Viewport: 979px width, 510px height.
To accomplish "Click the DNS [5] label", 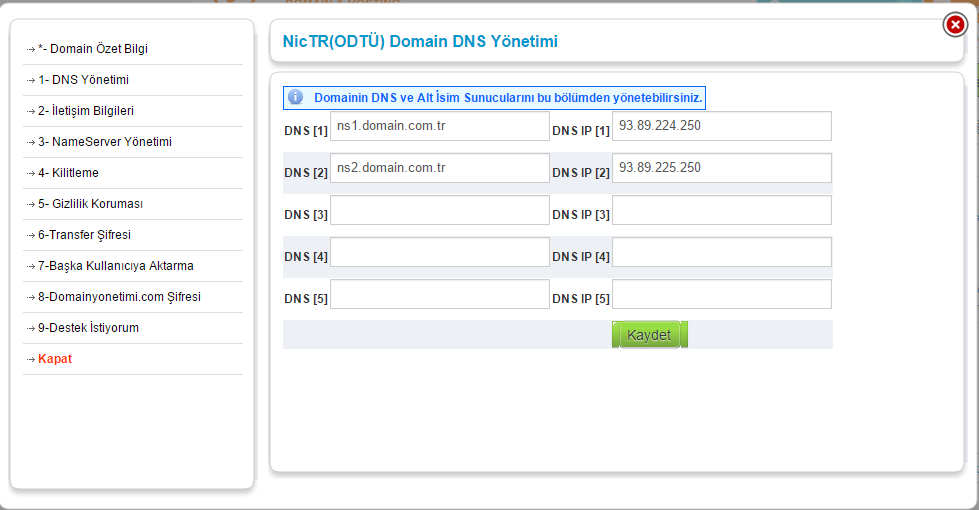I will pyautogui.click(x=306, y=299).
